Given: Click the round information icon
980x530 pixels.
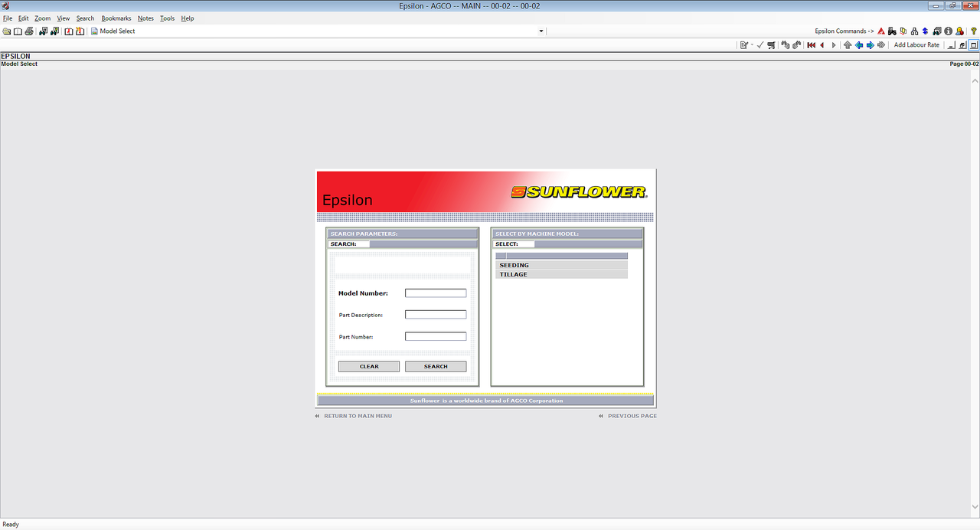Looking at the screenshot, I should 948,31.
